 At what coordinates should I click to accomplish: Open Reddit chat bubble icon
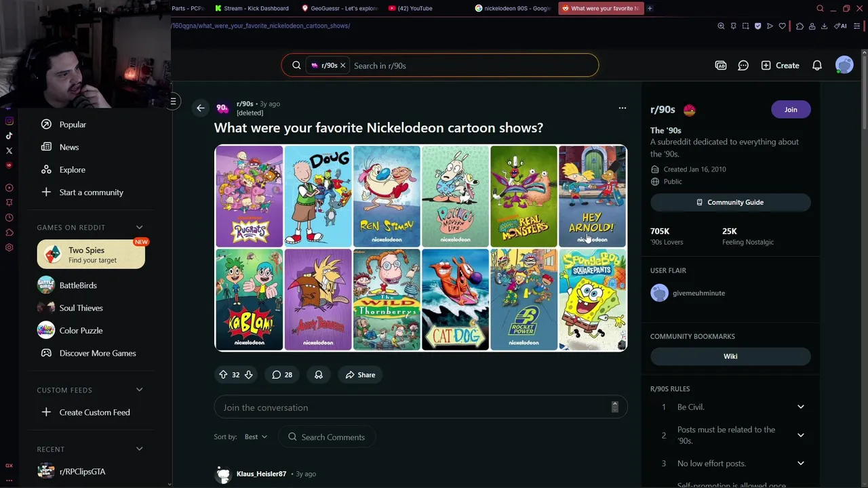click(x=743, y=65)
